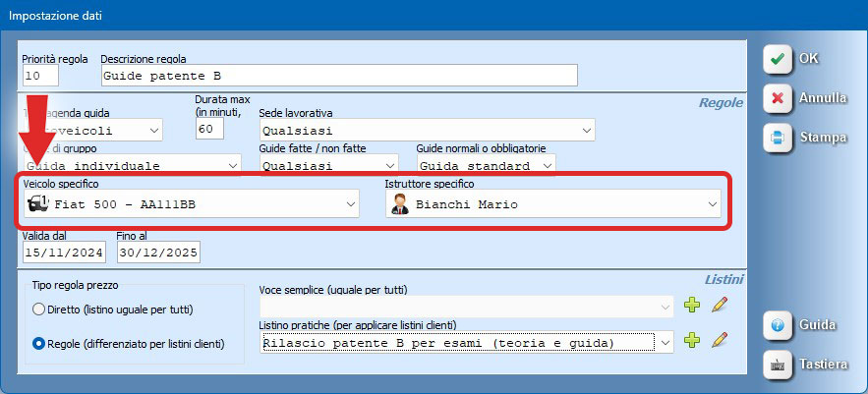The height and width of the screenshot is (394, 868).
Task: Select Regole (differenziato per listini clienti) option
Action: pyautogui.click(x=40, y=344)
